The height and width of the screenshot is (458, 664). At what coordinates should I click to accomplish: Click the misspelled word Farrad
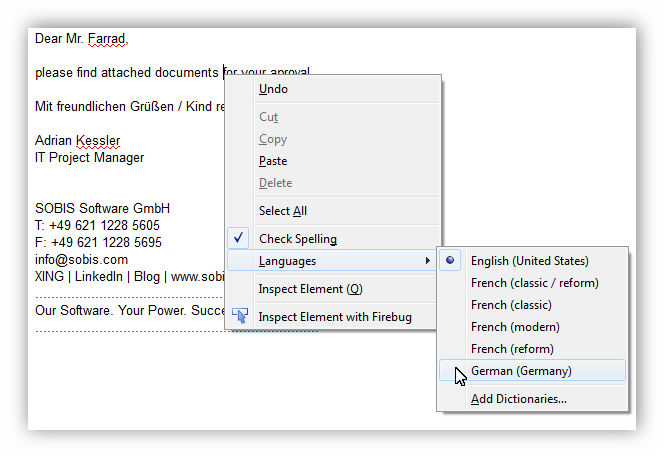pyautogui.click(x=106, y=39)
